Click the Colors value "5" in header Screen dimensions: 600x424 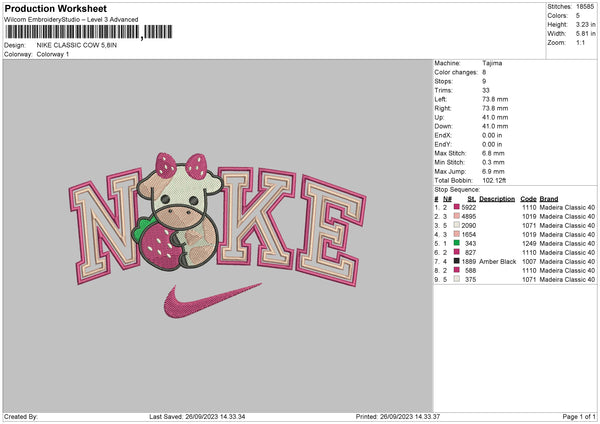(578, 16)
